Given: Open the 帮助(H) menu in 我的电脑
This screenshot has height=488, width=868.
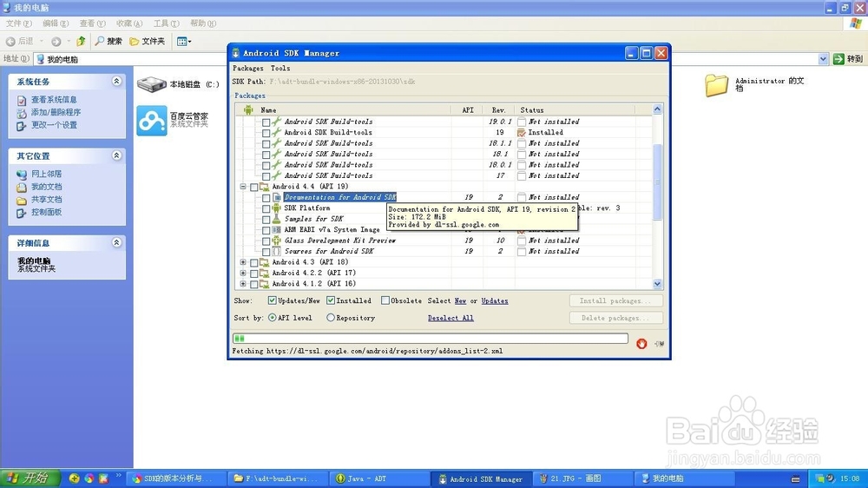Looking at the screenshot, I should (x=203, y=23).
